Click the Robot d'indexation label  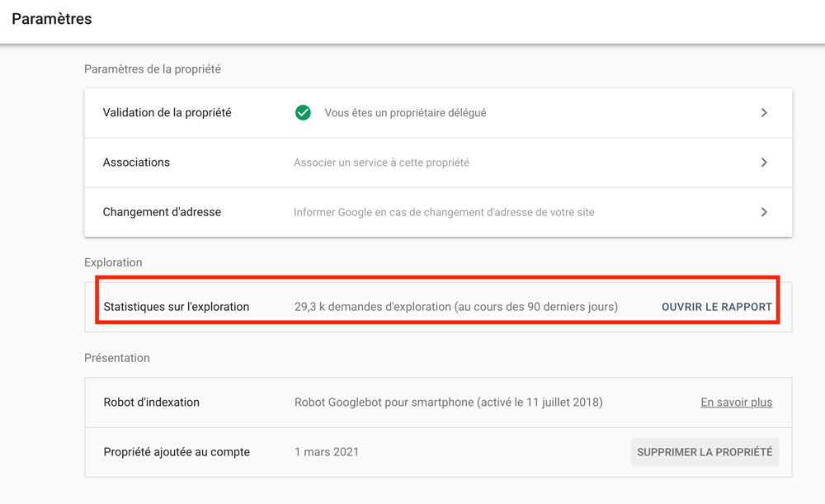(x=152, y=403)
